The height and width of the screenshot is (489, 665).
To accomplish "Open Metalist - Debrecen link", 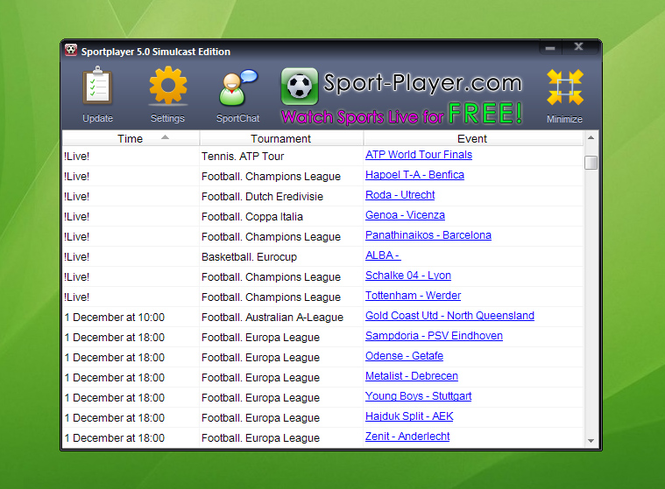I will (411, 376).
